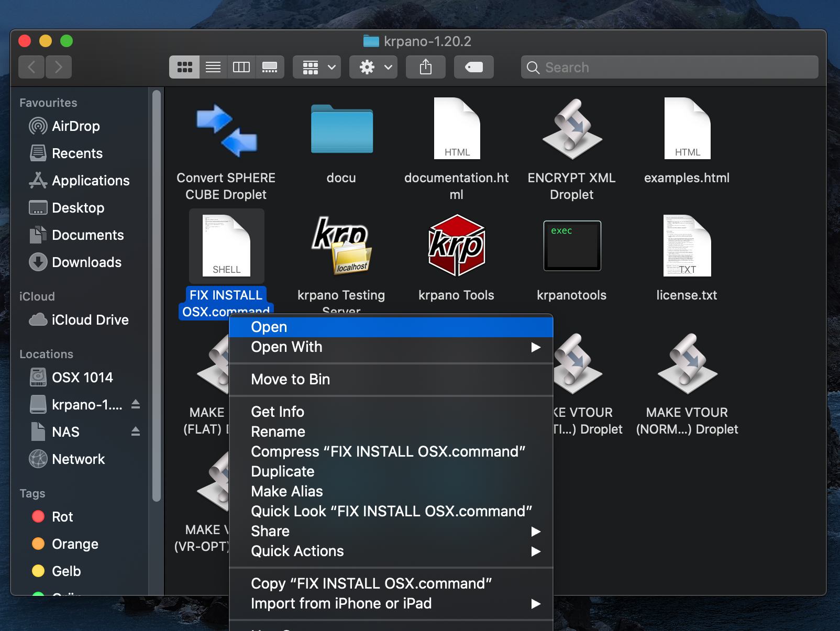Switch to icon view mode

[184, 67]
